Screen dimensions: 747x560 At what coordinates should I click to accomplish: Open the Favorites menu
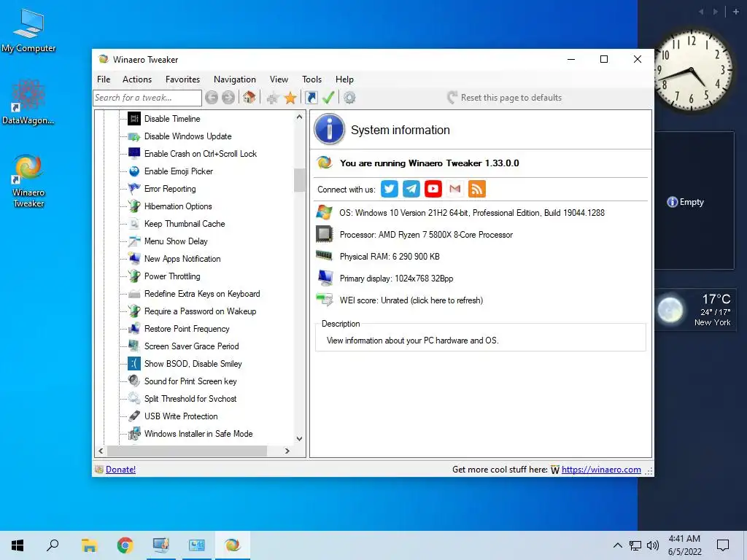click(182, 79)
